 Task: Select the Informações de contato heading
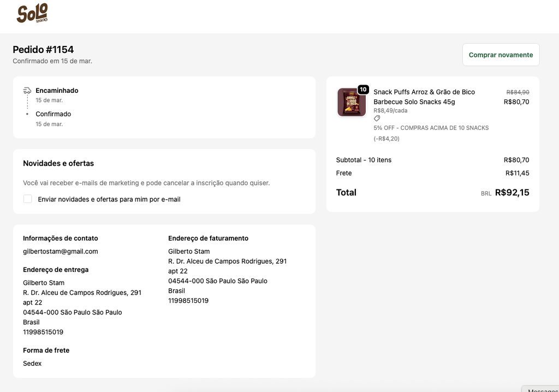(x=60, y=238)
